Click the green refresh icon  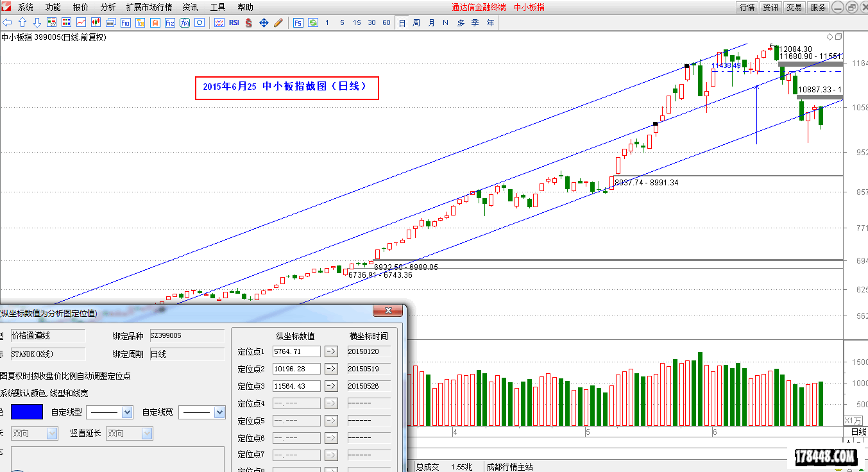[312, 22]
